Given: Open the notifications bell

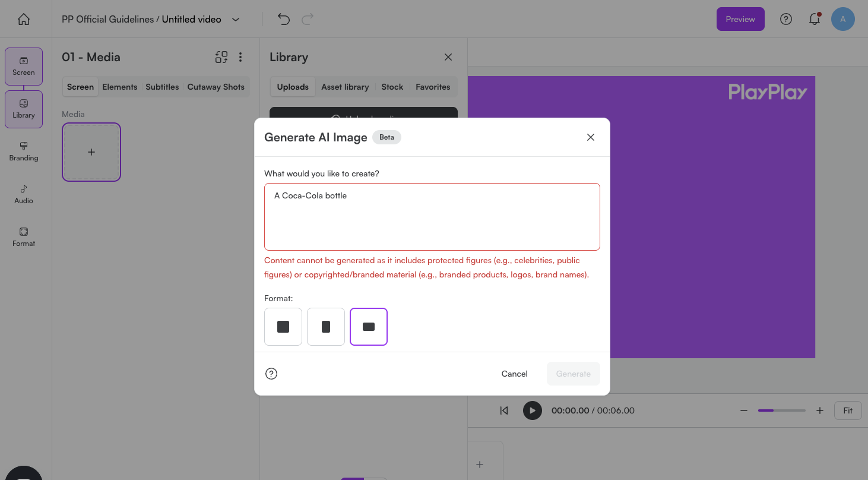Looking at the screenshot, I should (x=815, y=19).
